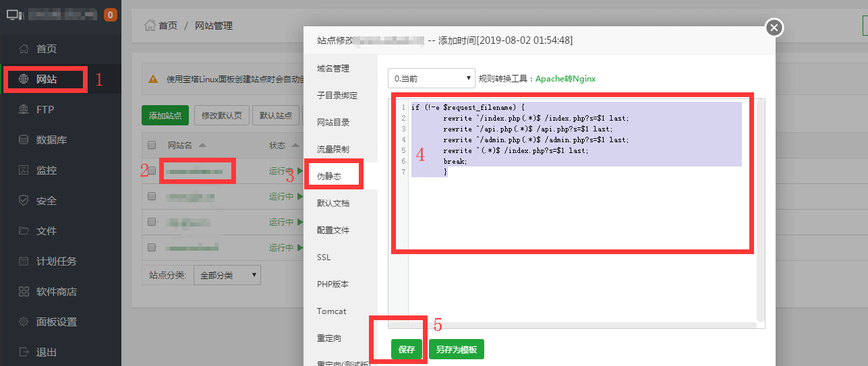868x366 pixels.
Task: Click the gear icon beside 面板设置
Action: click(24, 322)
